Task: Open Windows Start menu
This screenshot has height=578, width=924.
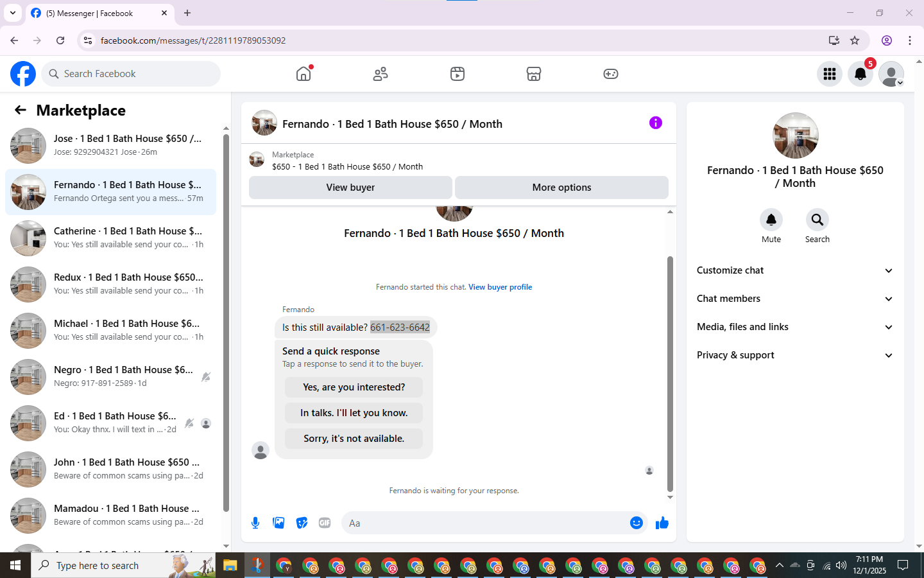Action: click(x=15, y=565)
